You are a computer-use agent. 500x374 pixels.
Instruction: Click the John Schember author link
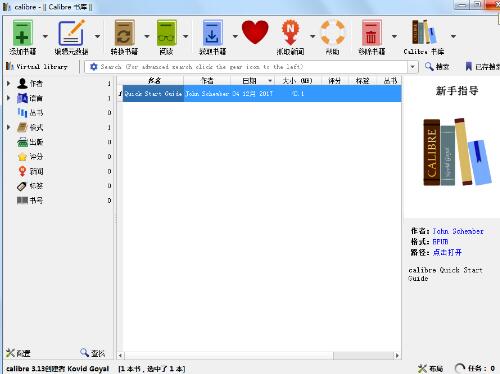(458, 231)
